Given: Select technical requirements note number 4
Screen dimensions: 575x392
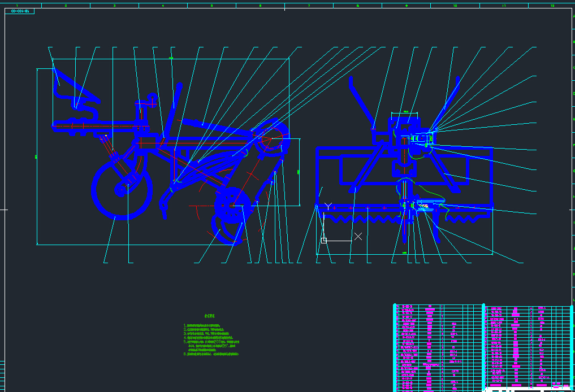Looking at the screenshot, I should coord(208,337).
